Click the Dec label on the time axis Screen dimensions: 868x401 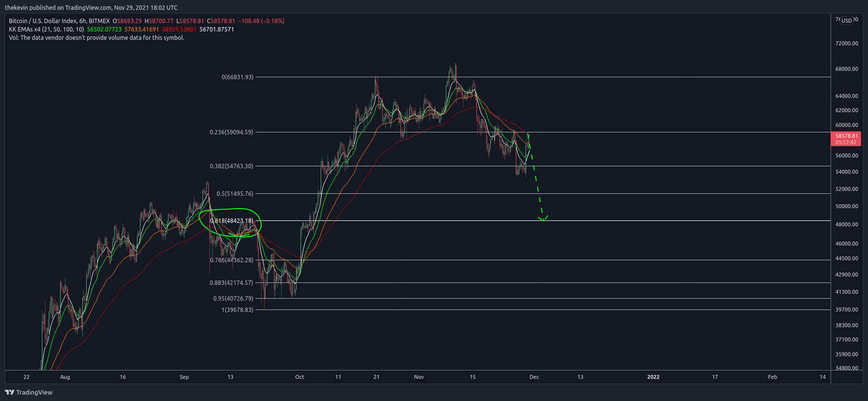(534, 377)
